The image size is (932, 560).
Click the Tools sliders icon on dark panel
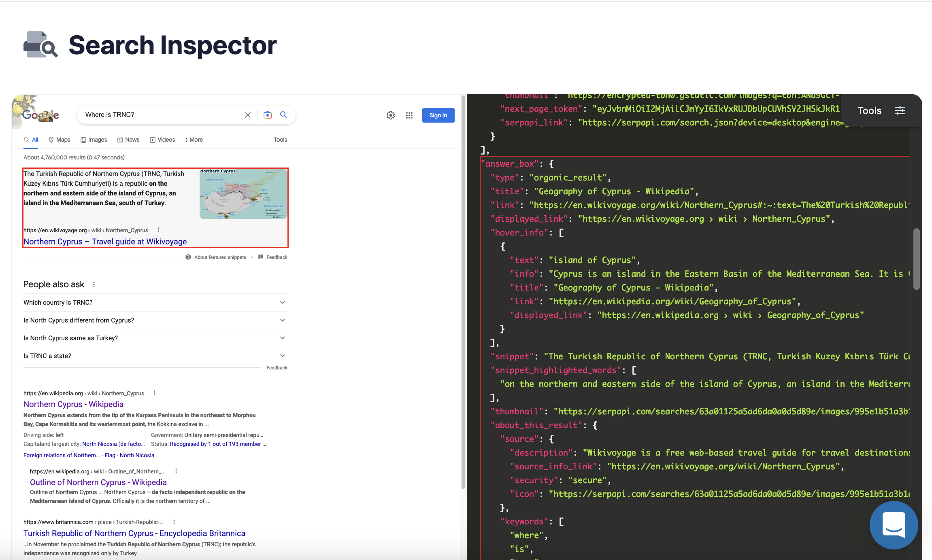(900, 110)
